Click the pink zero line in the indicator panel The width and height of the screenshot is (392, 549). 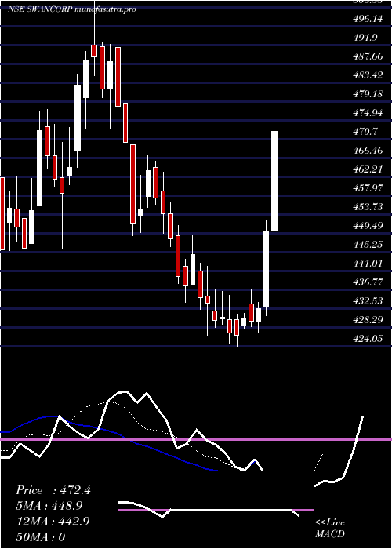[196, 439]
